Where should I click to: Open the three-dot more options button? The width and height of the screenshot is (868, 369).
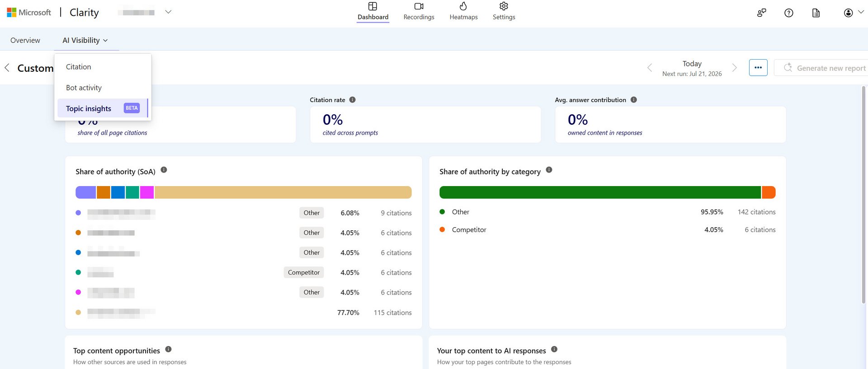pos(758,68)
